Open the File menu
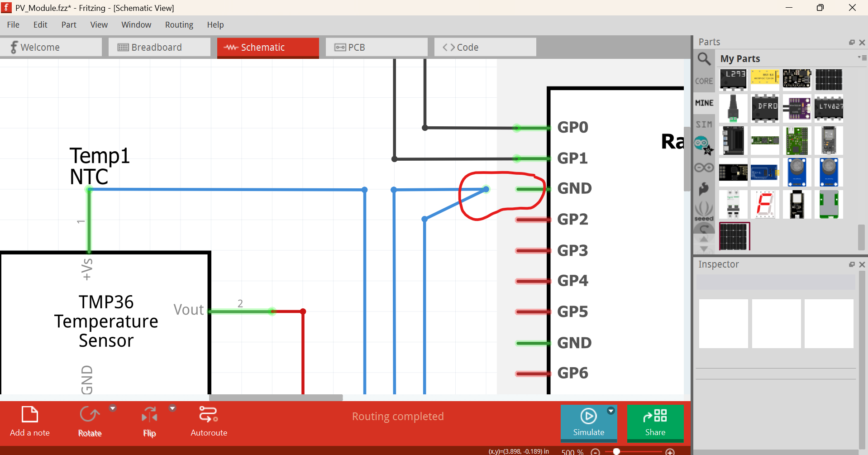Image resolution: width=868 pixels, height=455 pixels. [13, 25]
